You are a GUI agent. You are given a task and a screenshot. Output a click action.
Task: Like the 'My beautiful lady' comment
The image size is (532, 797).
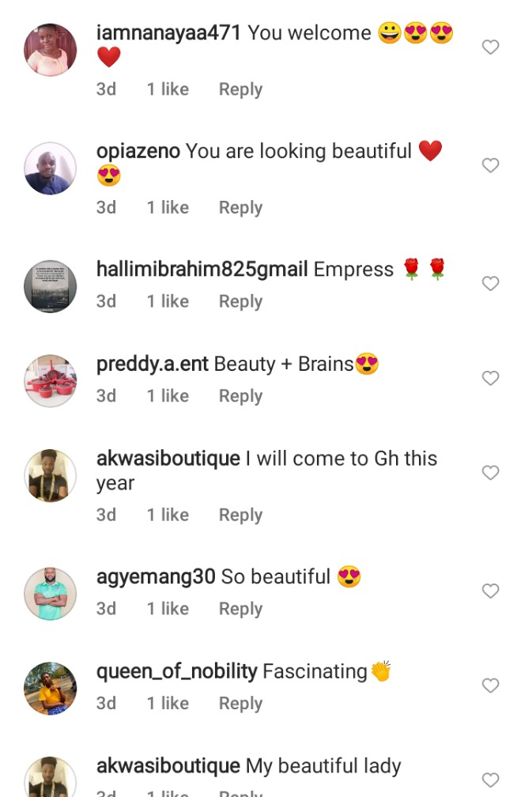tap(490, 780)
